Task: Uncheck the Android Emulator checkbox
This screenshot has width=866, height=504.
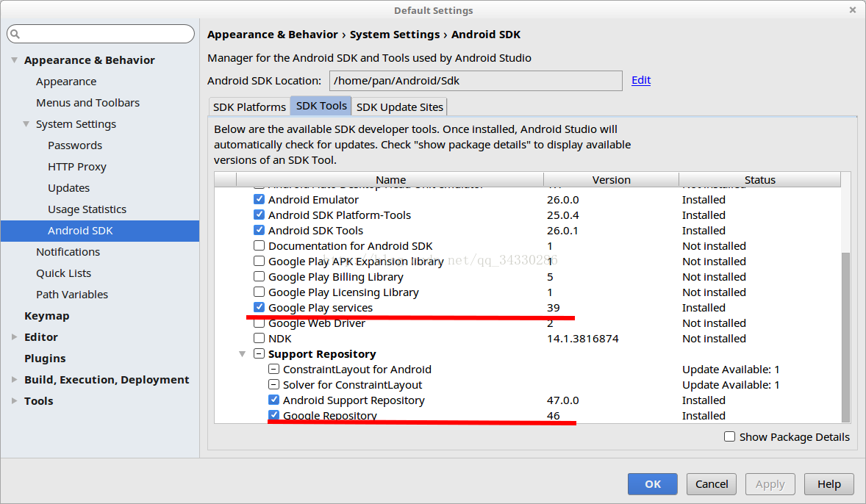Action: tap(259, 198)
